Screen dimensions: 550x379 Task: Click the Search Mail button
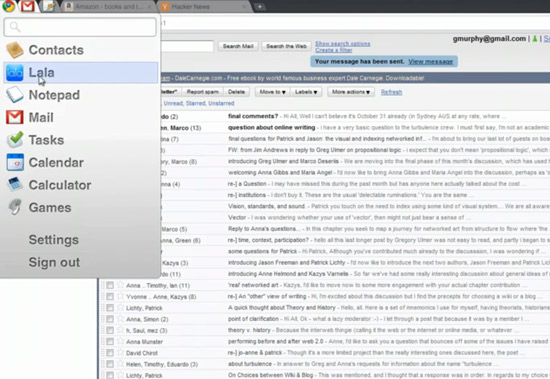pyautogui.click(x=238, y=46)
